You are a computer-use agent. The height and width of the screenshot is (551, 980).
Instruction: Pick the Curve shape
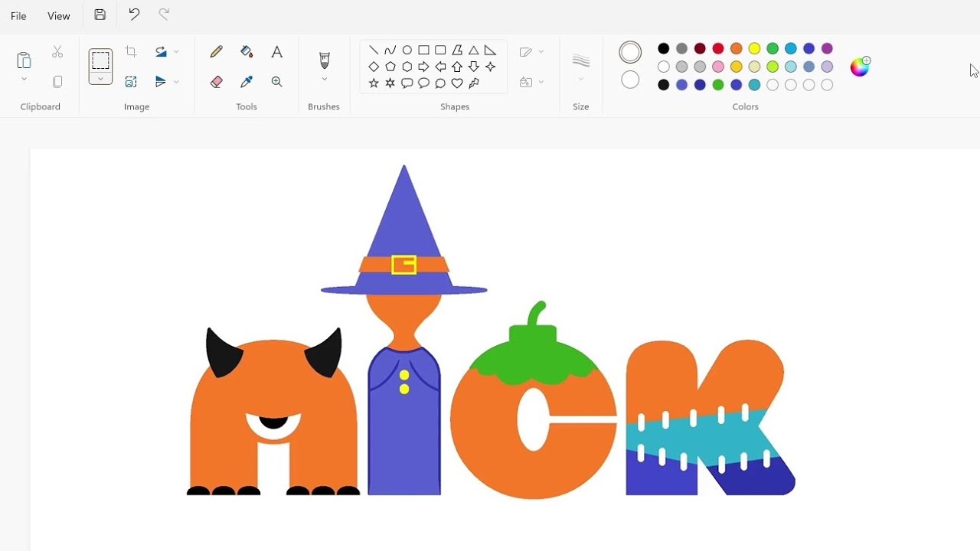(390, 51)
